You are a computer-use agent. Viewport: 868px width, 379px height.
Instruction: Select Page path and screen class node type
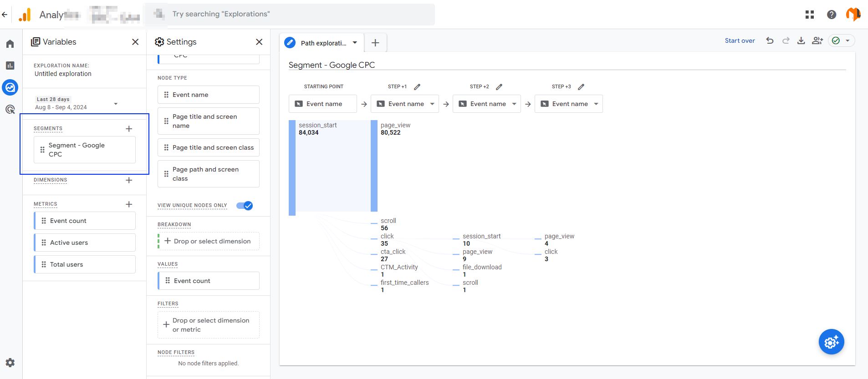click(209, 174)
